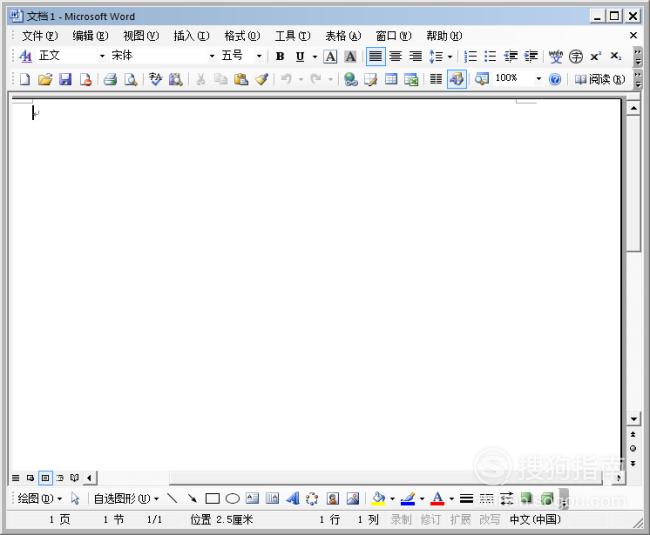Screen dimensions: 650x535
Task: Toggle justified alignment
Action: pos(376,56)
